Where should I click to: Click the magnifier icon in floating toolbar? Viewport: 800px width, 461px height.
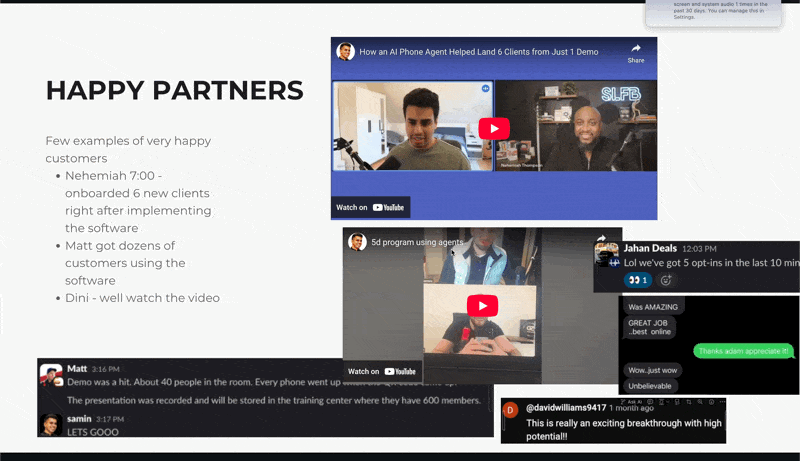(x=700, y=402)
